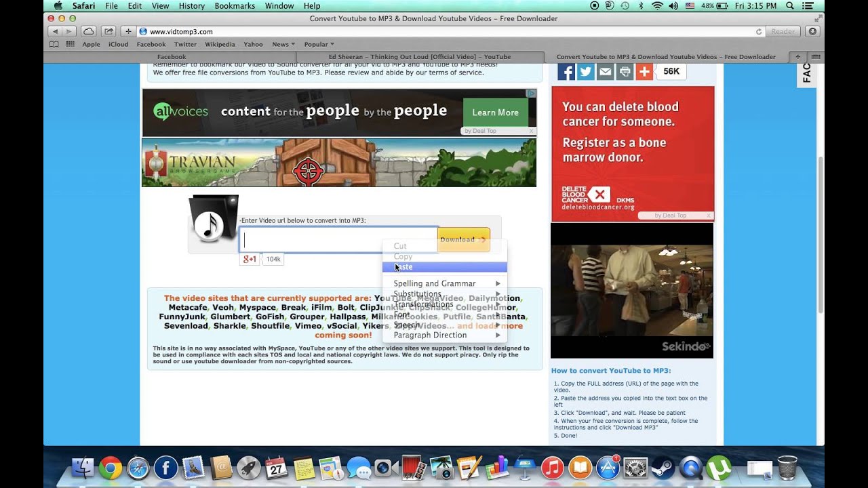Switch to Ed Sheeran YouTube tab
This screenshot has height=488, width=868.
tap(420, 57)
